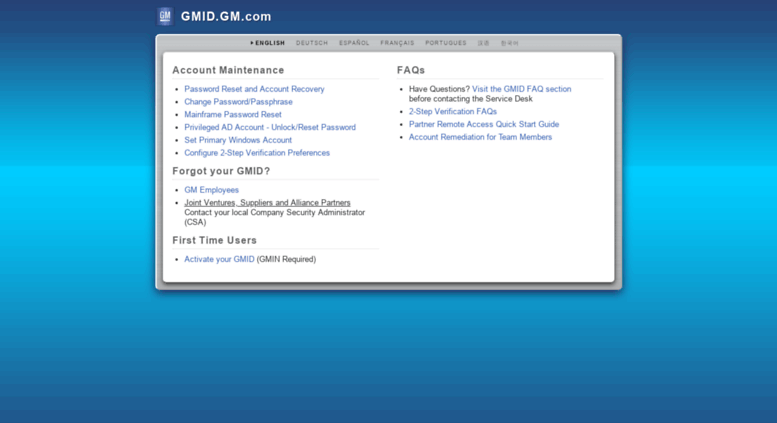Open the GMID.GM.com site title

pos(226,16)
